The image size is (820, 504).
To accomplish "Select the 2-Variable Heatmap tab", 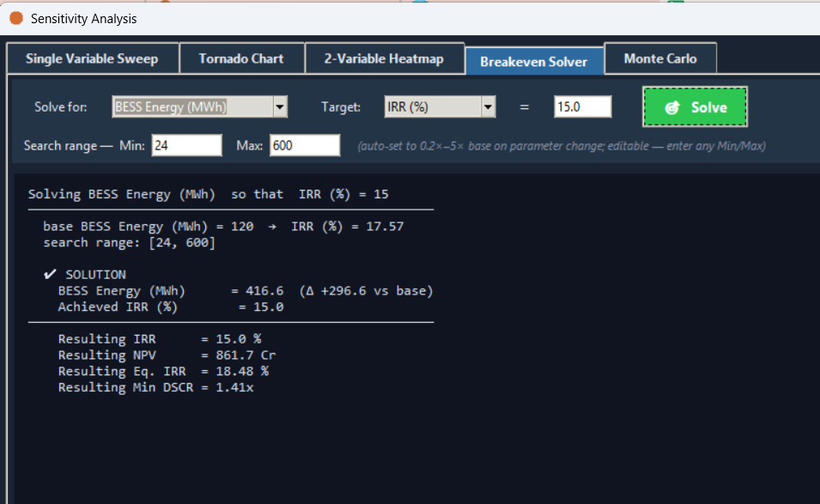I will coord(384,58).
